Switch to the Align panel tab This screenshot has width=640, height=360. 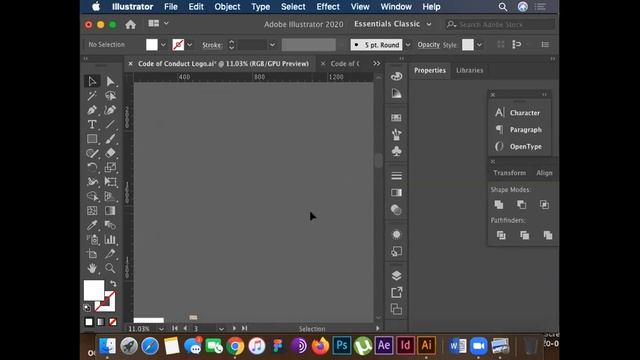click(x=544, y=173)
